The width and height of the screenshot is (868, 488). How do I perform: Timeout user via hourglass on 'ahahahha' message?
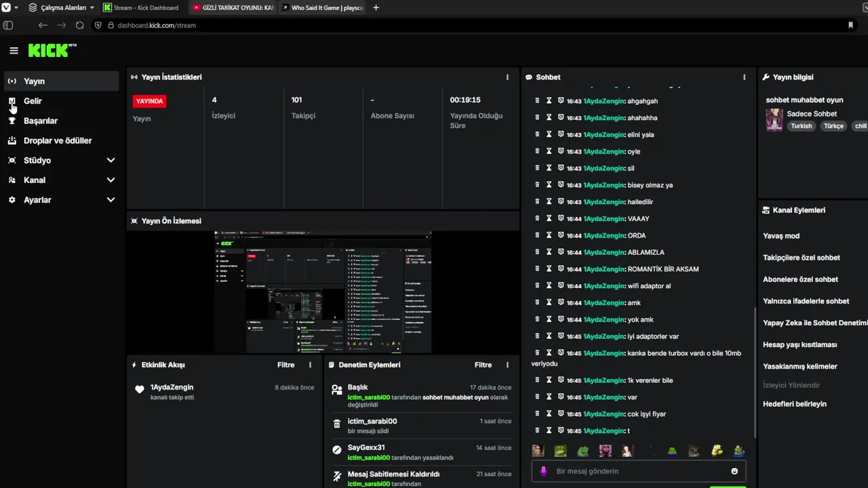click(549, 117)
